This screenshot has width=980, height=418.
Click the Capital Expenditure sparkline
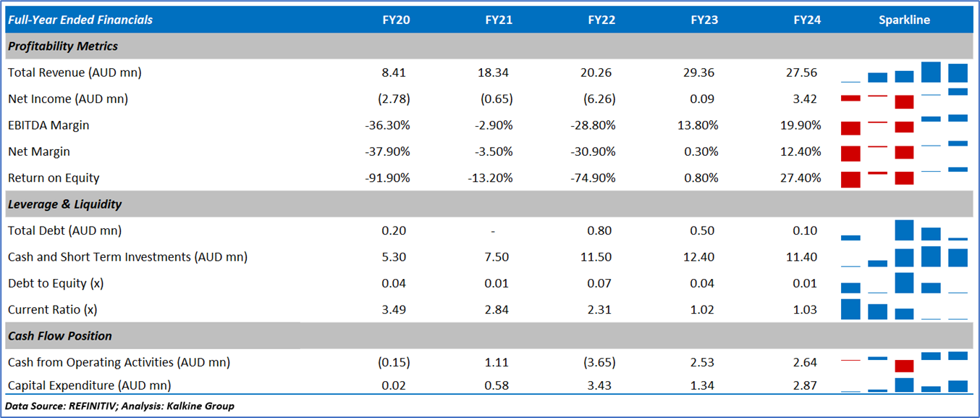[904, 385]
